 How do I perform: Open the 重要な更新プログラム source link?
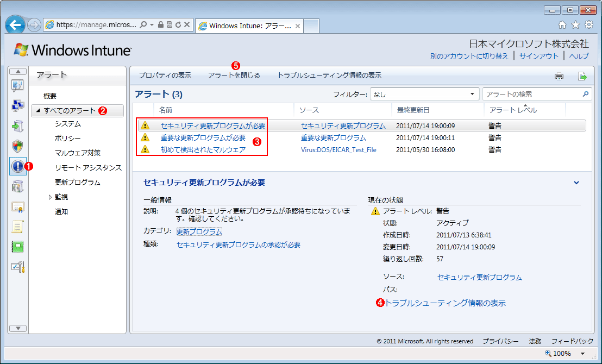click(x=333, y=138)
